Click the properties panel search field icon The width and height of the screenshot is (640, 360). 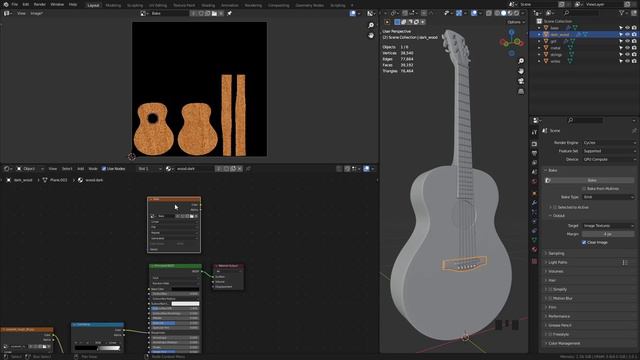[571, 120]
